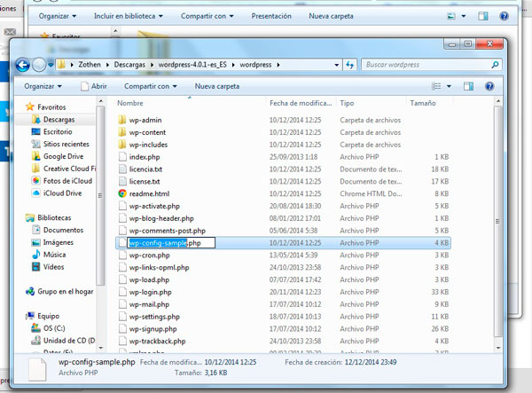Open Incluir en biblioteca in back window

pos(129,16)
